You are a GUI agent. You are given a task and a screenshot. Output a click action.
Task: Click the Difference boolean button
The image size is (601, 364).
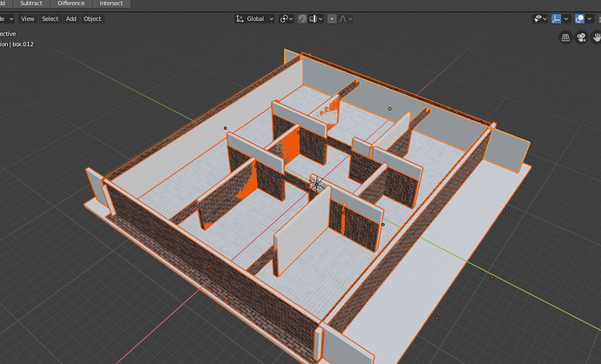coord(71,3)
